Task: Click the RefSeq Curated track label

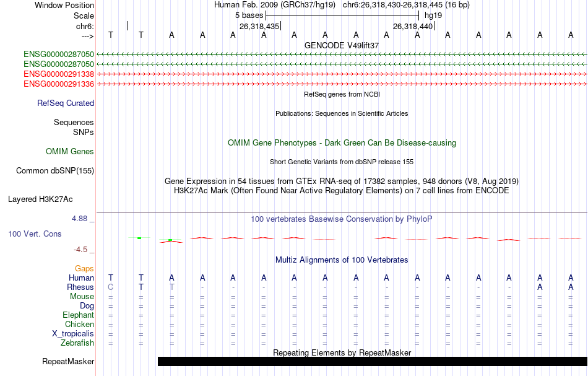Action: [x=65, y=103]
